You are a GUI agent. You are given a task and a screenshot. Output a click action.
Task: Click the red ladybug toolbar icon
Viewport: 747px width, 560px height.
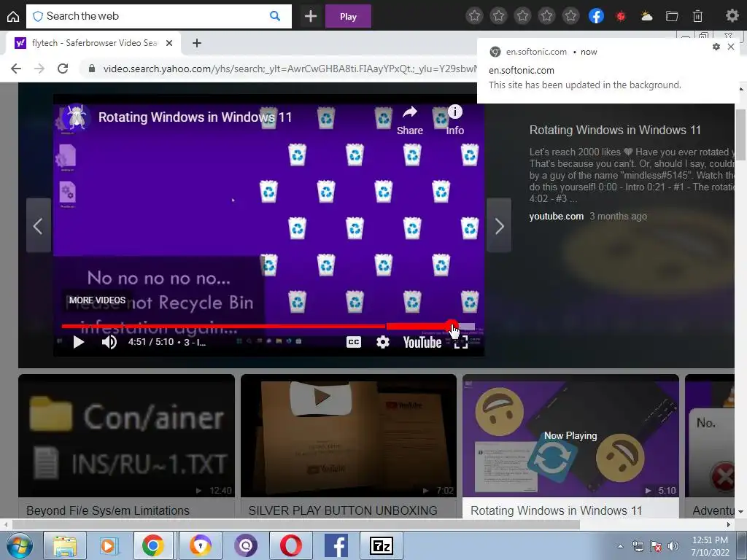621,17
